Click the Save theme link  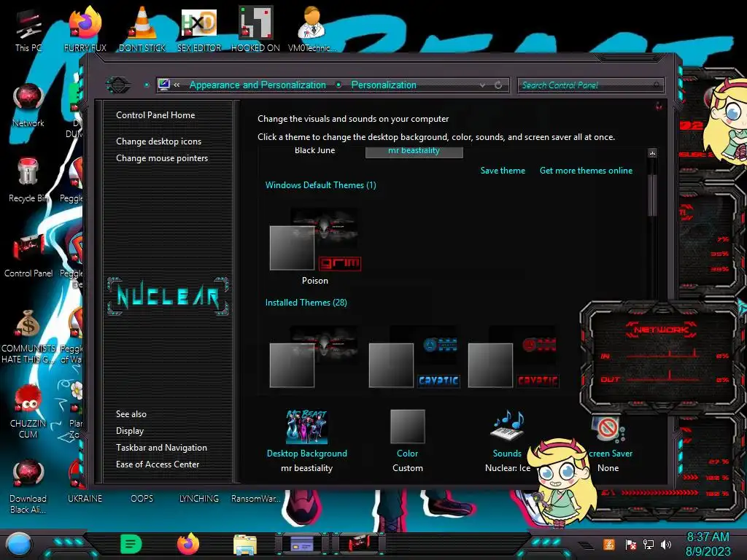pyautogui.click(x=503, y=171)
